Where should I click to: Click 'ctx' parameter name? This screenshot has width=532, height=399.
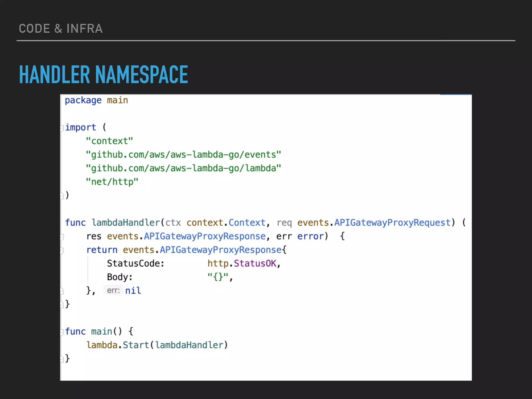pyautogui.click(x=173, y=223)
